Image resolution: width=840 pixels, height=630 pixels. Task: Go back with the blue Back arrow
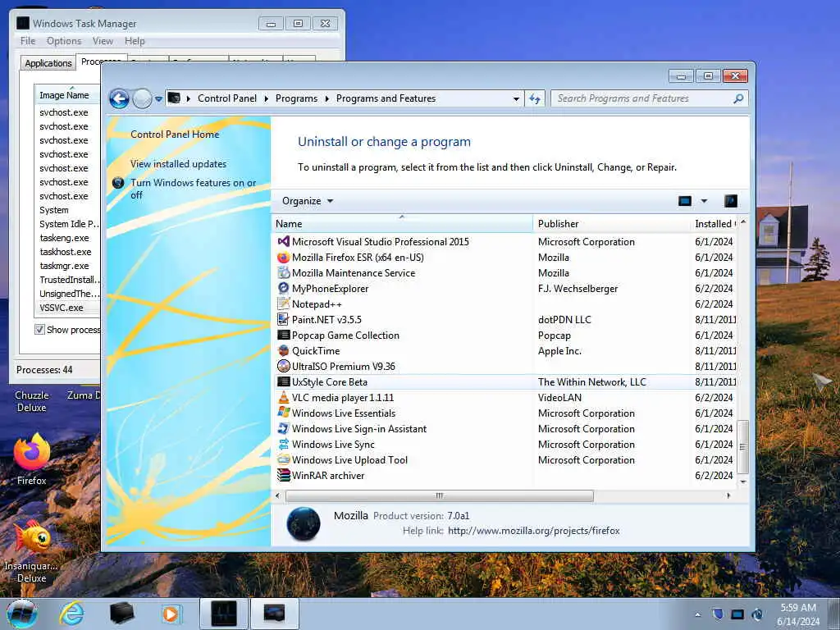(119, 98)
